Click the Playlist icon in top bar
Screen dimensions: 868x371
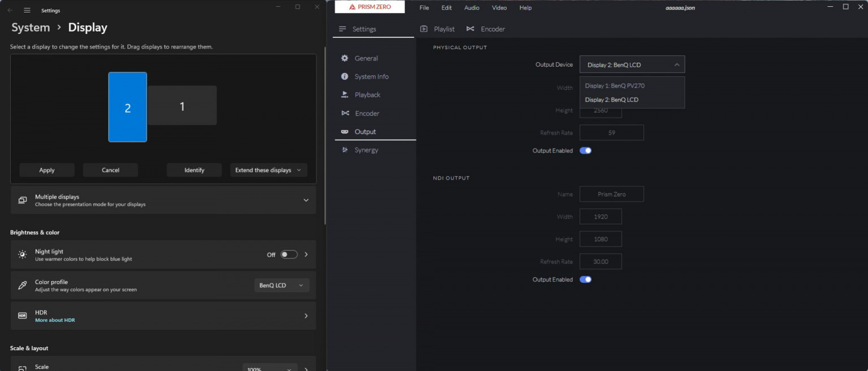tap(424, 29)
